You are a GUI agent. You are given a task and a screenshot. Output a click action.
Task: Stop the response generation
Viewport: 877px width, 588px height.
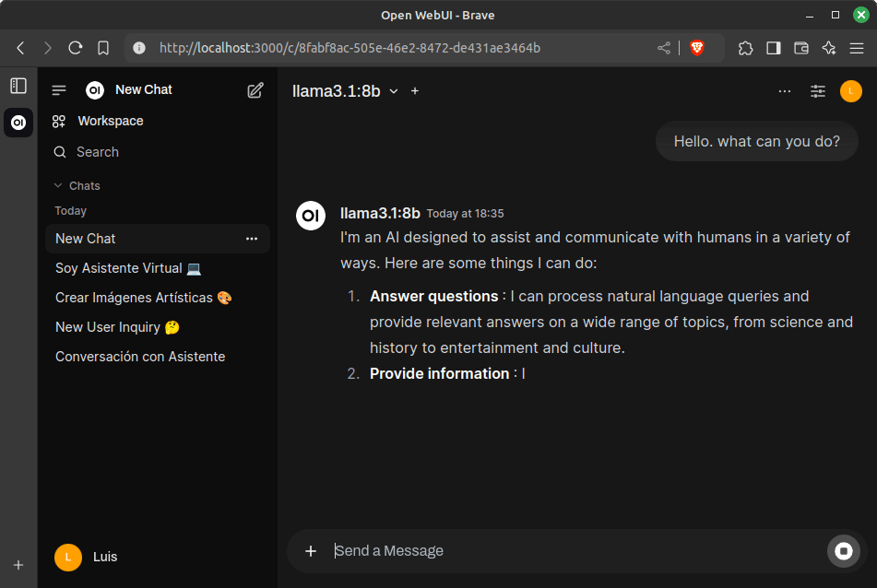coord(843,551)
